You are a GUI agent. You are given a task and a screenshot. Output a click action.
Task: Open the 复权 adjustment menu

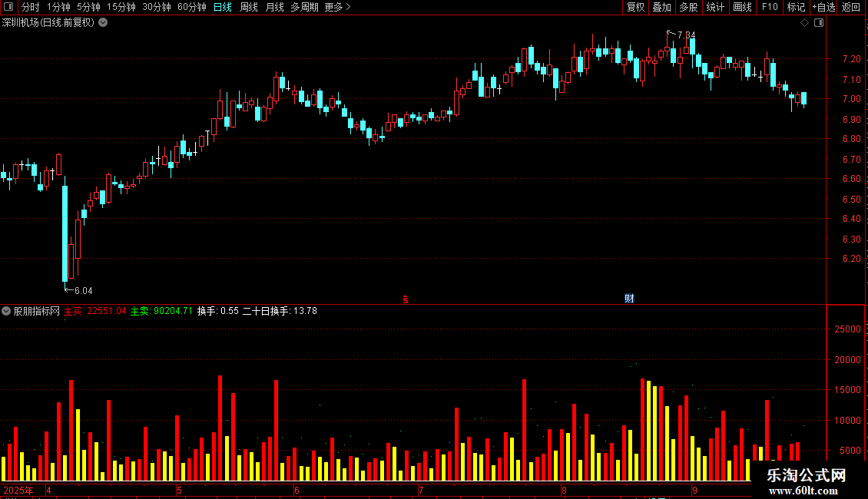pos(635,7)
